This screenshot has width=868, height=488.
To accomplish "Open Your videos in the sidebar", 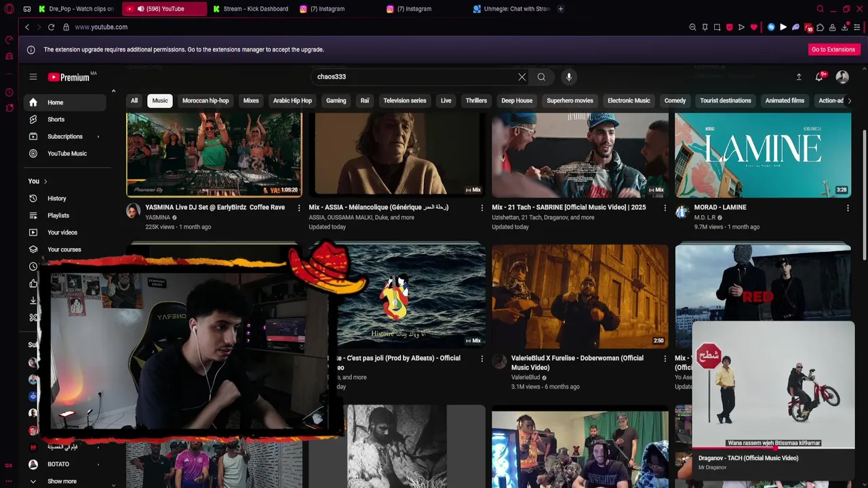I will point(66,232).
